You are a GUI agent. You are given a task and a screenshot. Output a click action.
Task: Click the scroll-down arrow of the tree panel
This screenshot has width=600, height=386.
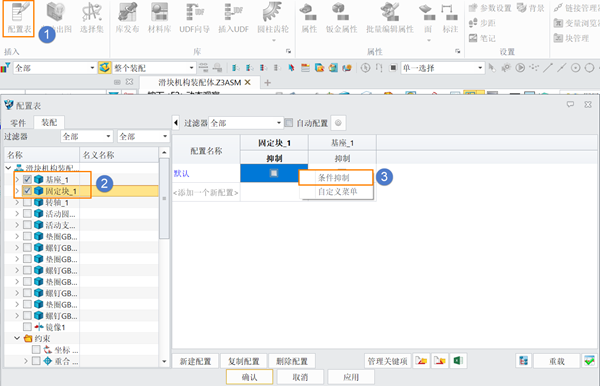click(164, 361)
